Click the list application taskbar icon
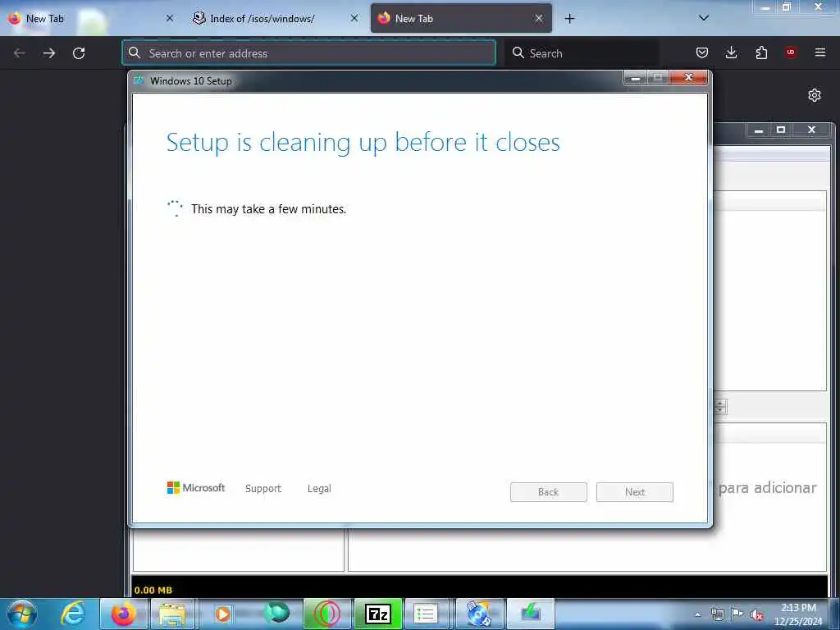The height and width of the screenshot is (630, 840). click(427, 614)
